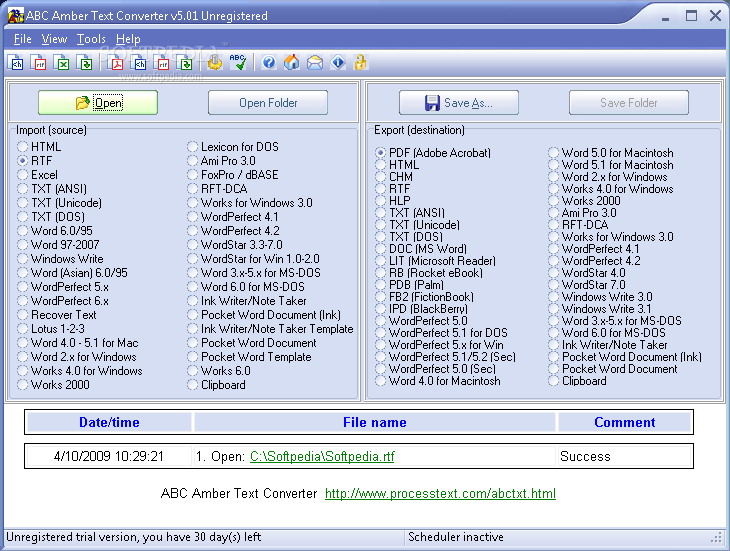The width and height of the screenshot is (730, 551).
Task: Click the green-arrow document icon beside the gear
Action: pos(185,62)
